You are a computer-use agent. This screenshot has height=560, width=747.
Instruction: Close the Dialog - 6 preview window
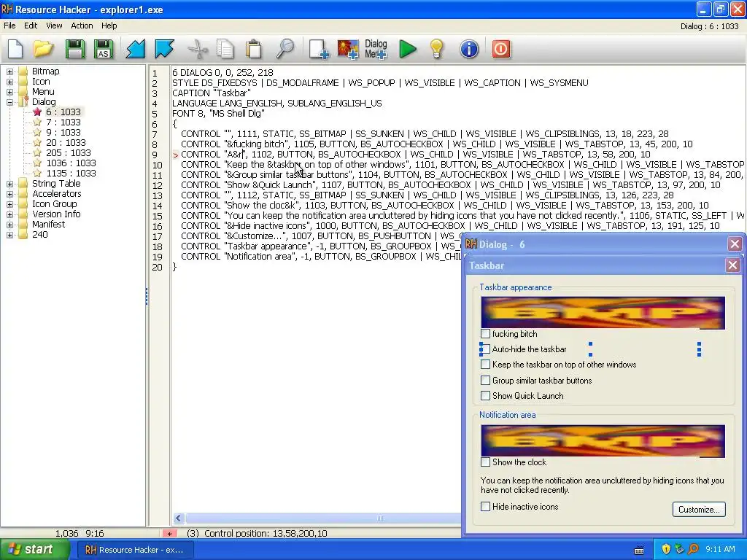(x=735, y=244)
